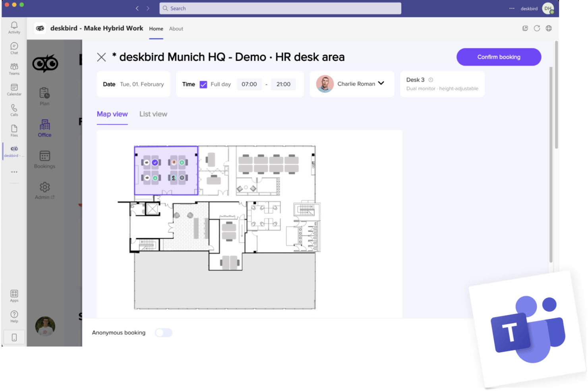Screen dimensions: 588x392
Task: Open Calls in the Teams sidebar
Action: (14, 110)
